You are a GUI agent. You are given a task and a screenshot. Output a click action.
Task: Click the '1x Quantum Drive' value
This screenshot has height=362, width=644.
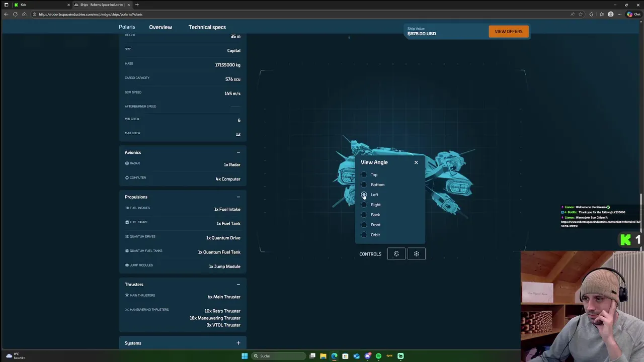coord(223,238)
